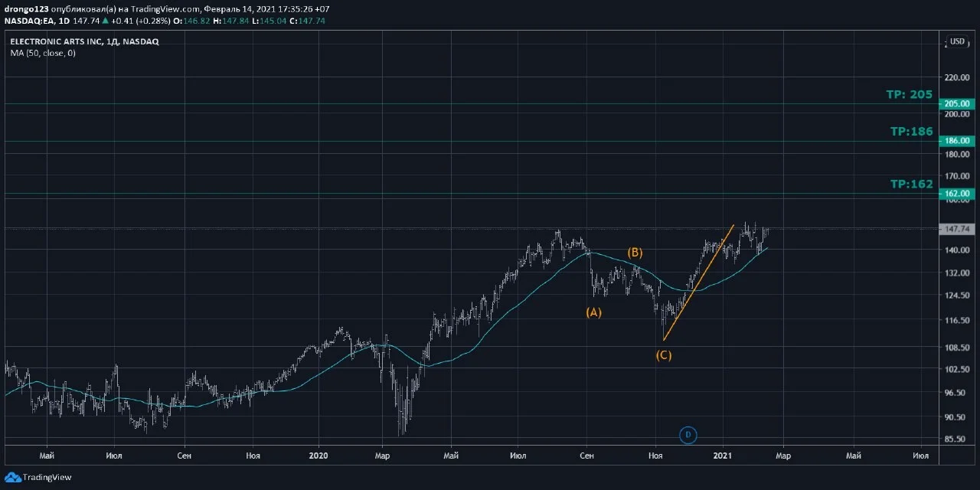Click the 140.00 price axis label

958,250
